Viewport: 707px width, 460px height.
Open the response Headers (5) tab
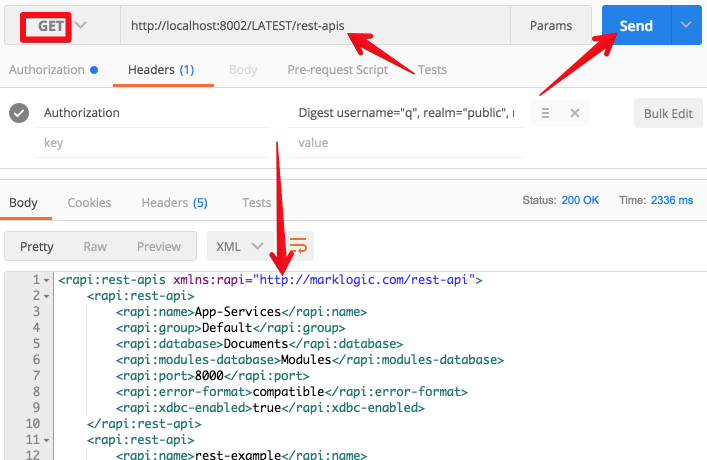[x=174, y=203]
